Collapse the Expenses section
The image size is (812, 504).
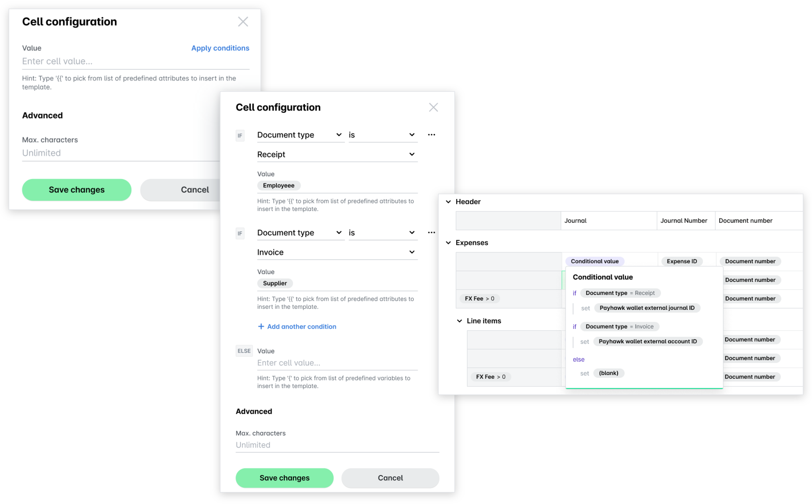448,243
